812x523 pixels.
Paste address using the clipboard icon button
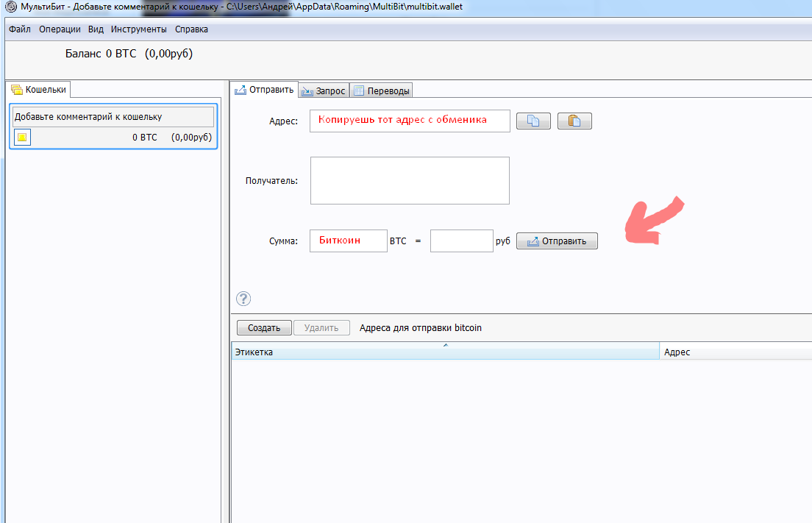[574, 121]
